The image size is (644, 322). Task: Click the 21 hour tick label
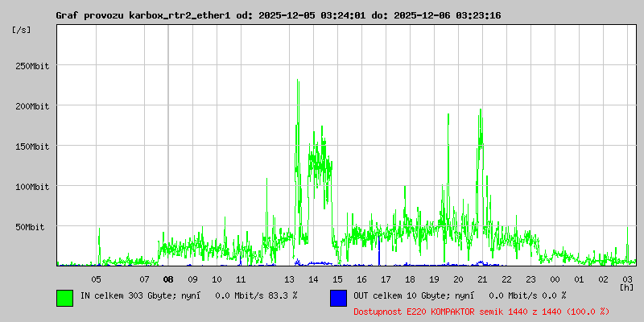[x=482, y=279]
